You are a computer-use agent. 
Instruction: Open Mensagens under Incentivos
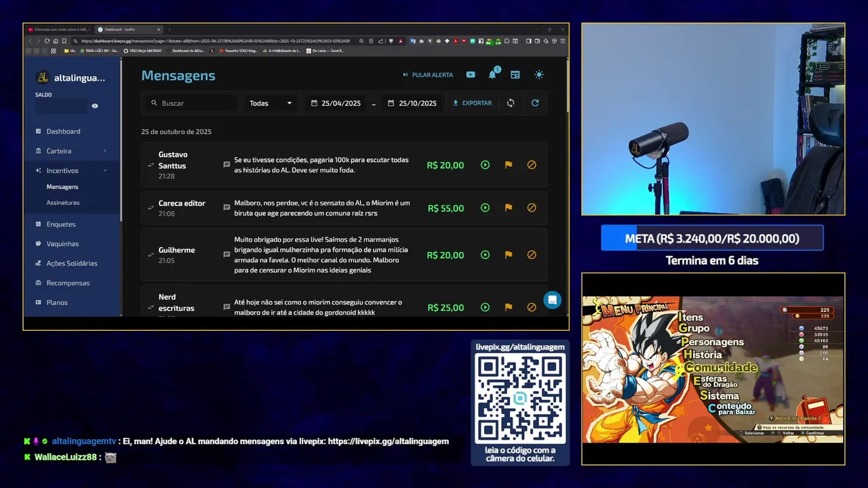(62, 186)
